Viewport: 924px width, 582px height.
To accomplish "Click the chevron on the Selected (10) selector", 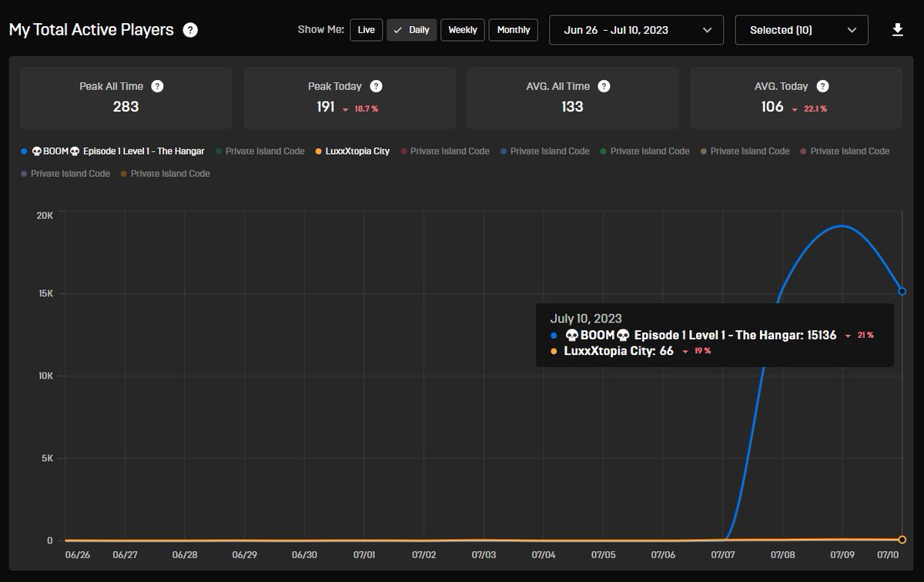I will coord(852,30).
